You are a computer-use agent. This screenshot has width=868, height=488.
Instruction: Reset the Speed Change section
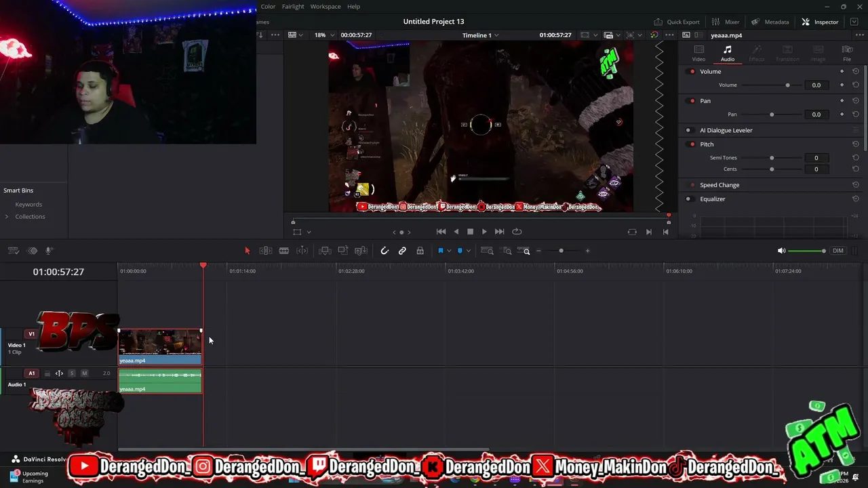(856, 185)
